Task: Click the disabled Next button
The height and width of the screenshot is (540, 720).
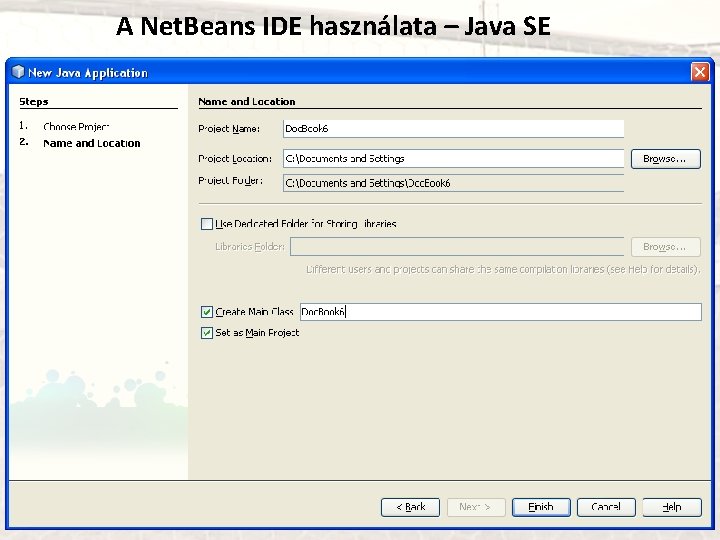Action: (x=476, y=507)
